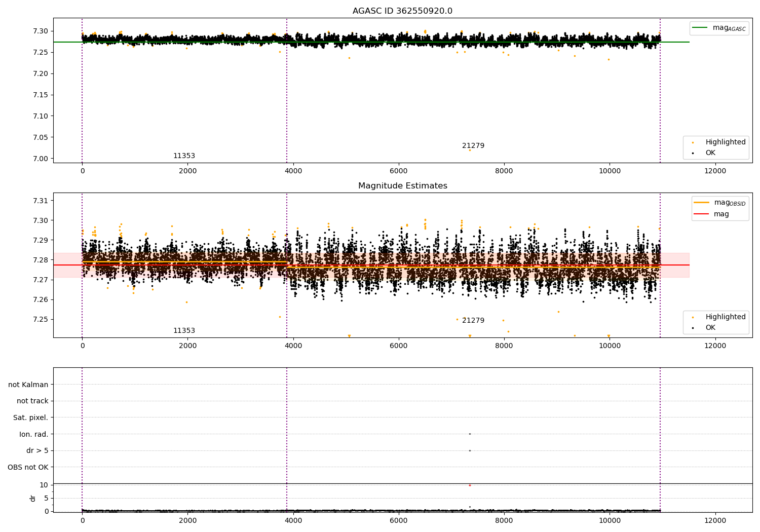The image size is (760, 532).
Task: Click the 6000 x-tick under the top plot
Action: tap(399, 171)
